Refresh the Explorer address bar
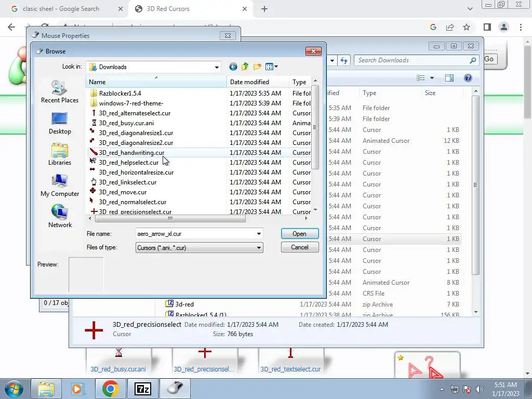Image resolution: width=532 pixels, height=399 pixels. click(344, 60)
